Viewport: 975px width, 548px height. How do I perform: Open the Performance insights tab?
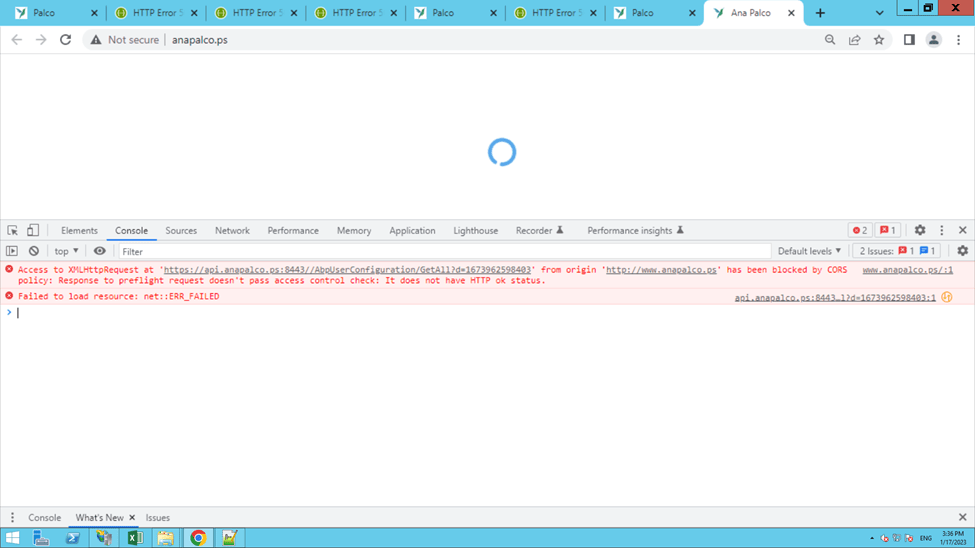(635, 230)
